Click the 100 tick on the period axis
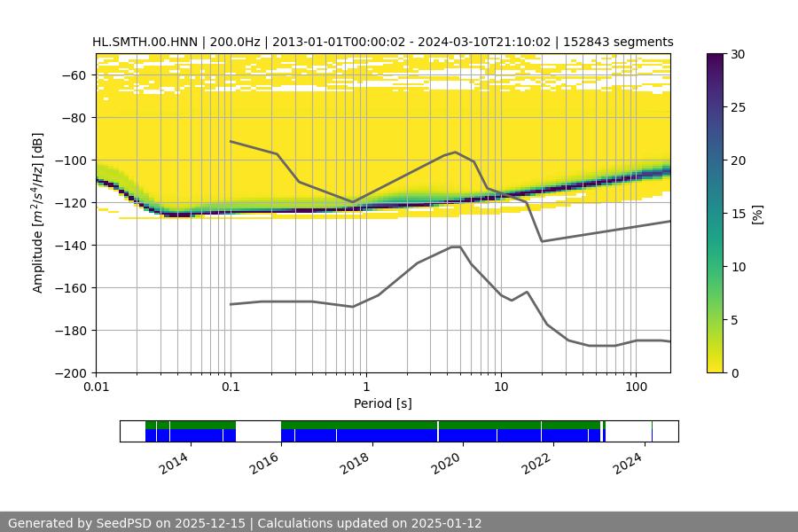Image resolution: width=798 pixels, height=532 pixels. [635, 386]
